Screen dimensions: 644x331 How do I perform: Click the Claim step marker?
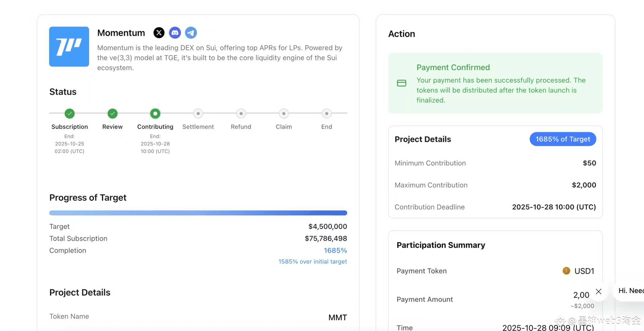click(284, 114)
